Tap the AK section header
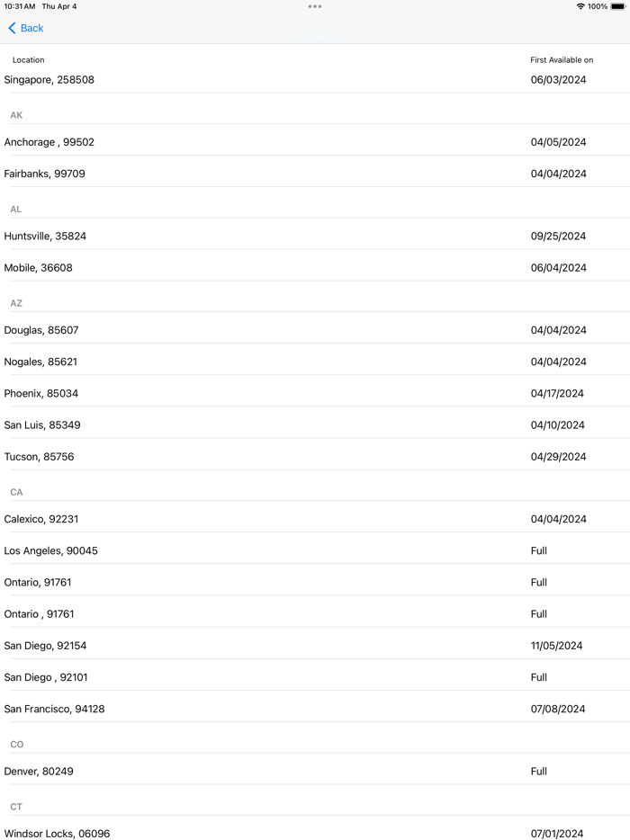 pos(15,115)
